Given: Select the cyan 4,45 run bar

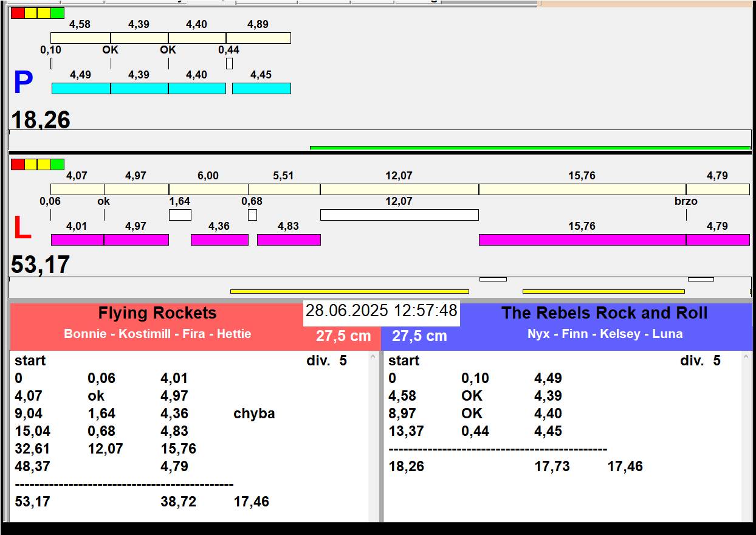Looking at the screenshot, I should coord(261,89).
